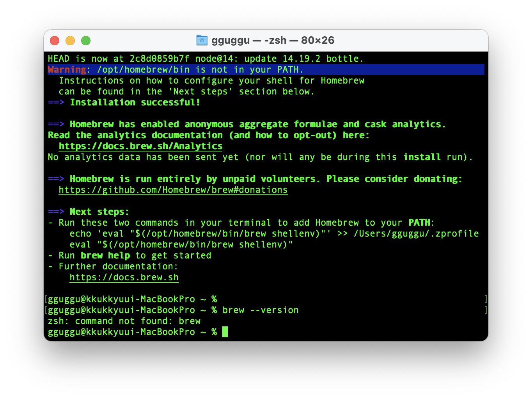Click the 'Installation successful!' line
The width and height of the screenshot is (532, 399).
click(135, 102)
